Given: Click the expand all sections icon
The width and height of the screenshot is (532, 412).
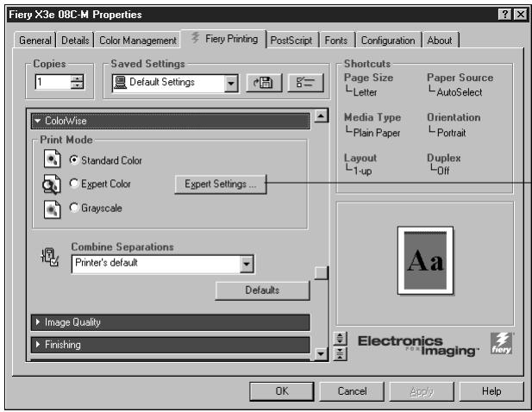Looking at the screenshot, I should (x=340, y=339).
